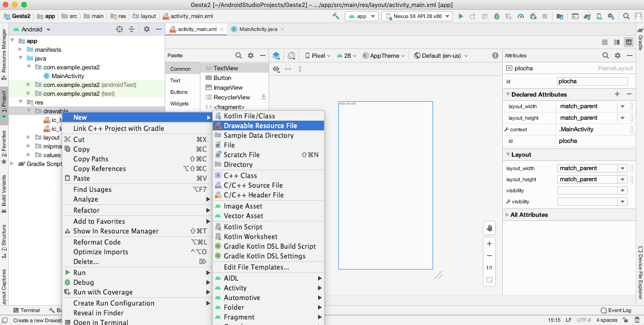Viewport: 644px width, 325px height.
Task: Click the id input field with plocha
Action: click(592, 81)
